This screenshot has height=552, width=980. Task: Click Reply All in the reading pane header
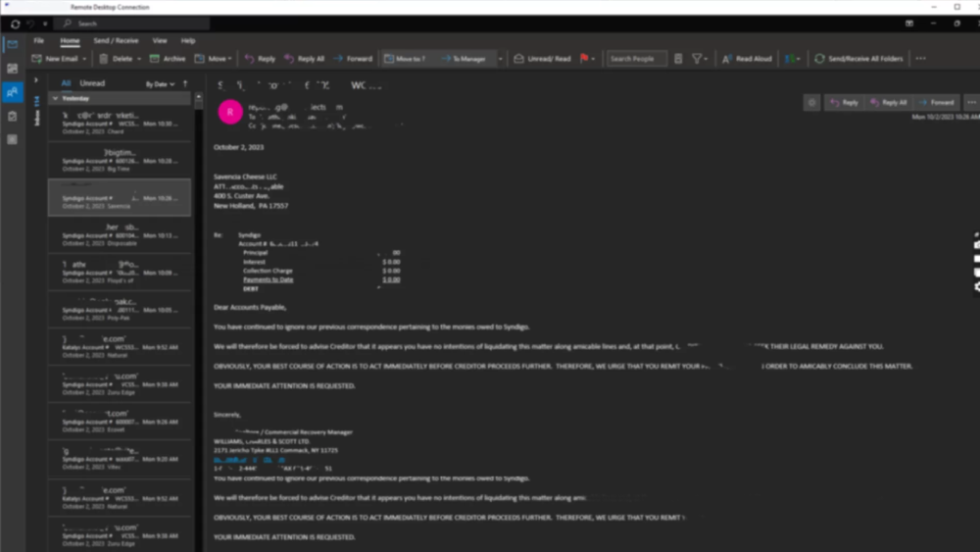click(x=889, y=102)
